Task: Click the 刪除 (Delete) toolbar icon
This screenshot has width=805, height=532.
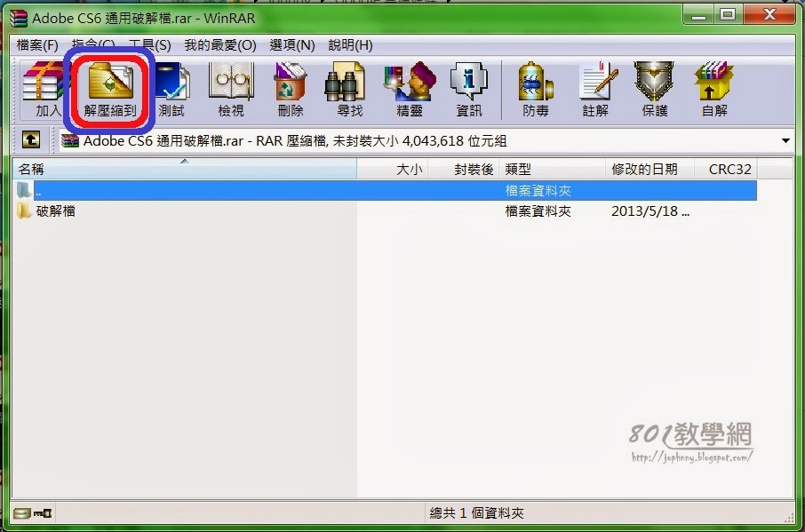Action: pos(291,88)
